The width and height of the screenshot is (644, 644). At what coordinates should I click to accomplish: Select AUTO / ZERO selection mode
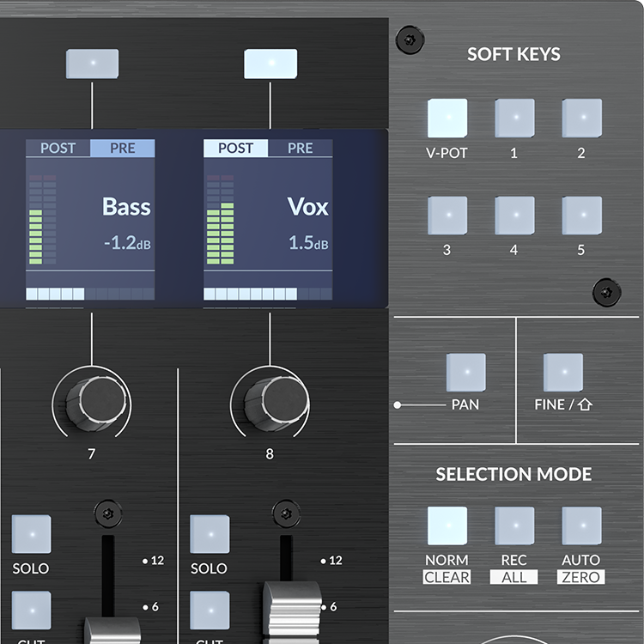pyautogui.click(x=581, y=526)
